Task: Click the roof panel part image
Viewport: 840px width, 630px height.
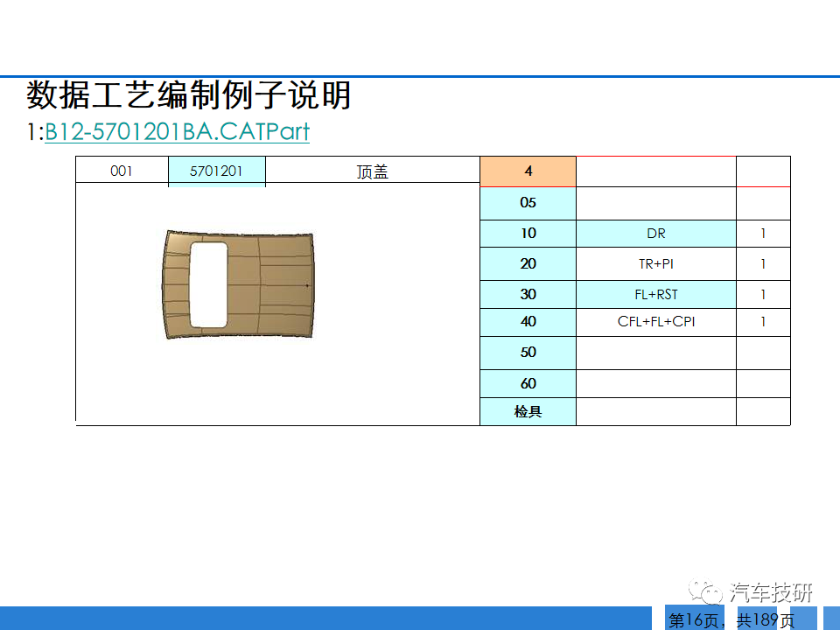Action: 238,284
